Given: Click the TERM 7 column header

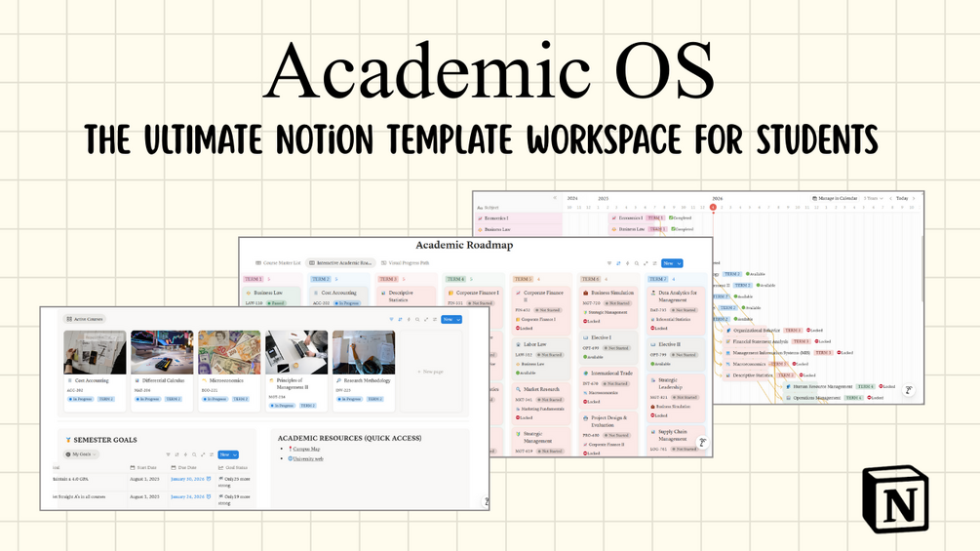Looking at the screenshot, I should coord(657,279).
